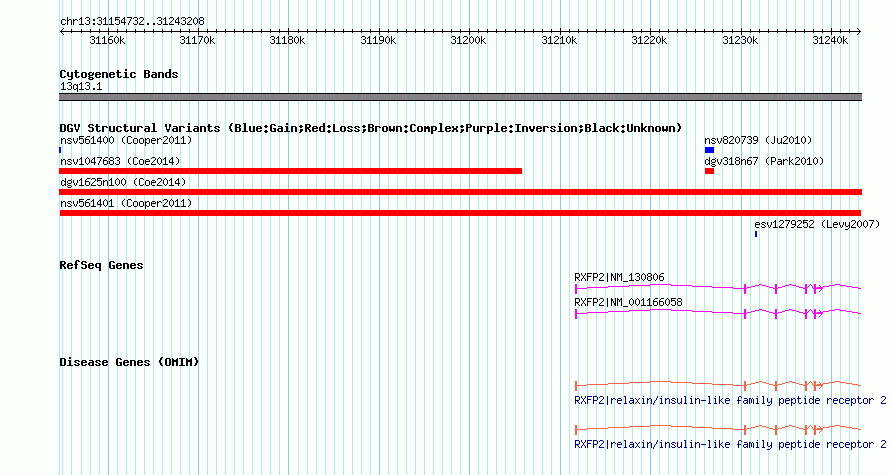This screenshot has height=475, width=890.
Task: Select the RXFP2 NM_001166058 magenta gene glyph
Action: coord(718,313)
